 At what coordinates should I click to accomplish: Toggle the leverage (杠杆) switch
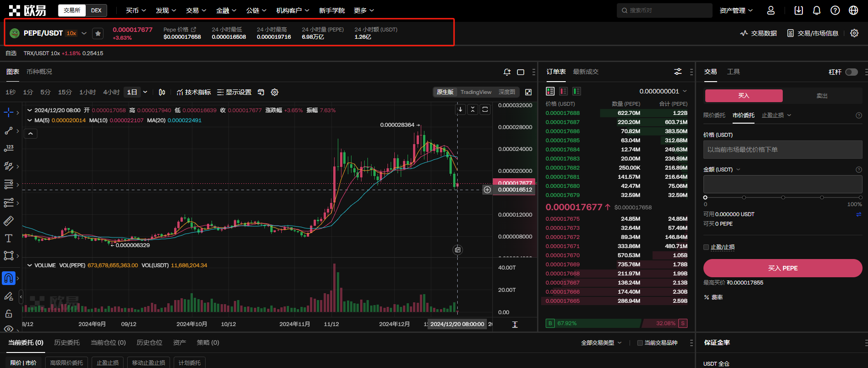[851, 72]
